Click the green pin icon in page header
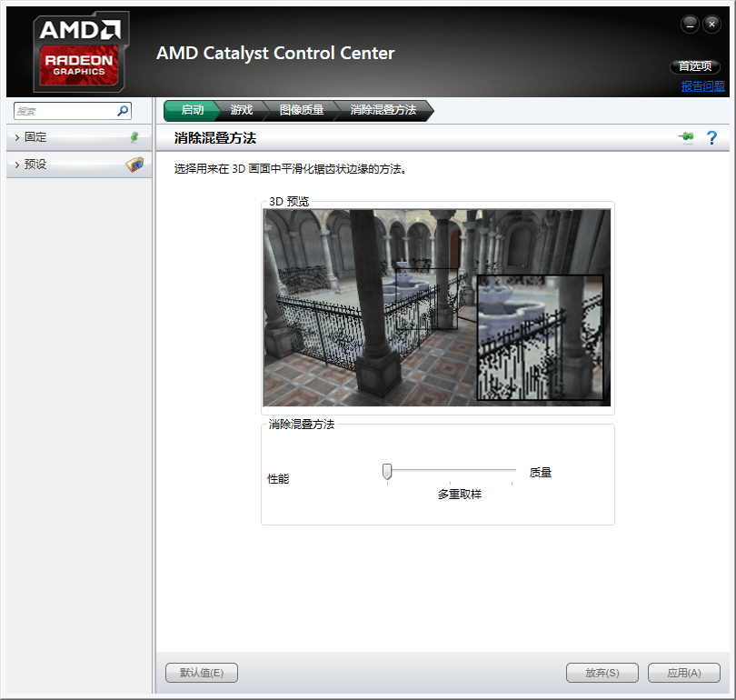This screenshot has width=736, height=700. [686, 137]
